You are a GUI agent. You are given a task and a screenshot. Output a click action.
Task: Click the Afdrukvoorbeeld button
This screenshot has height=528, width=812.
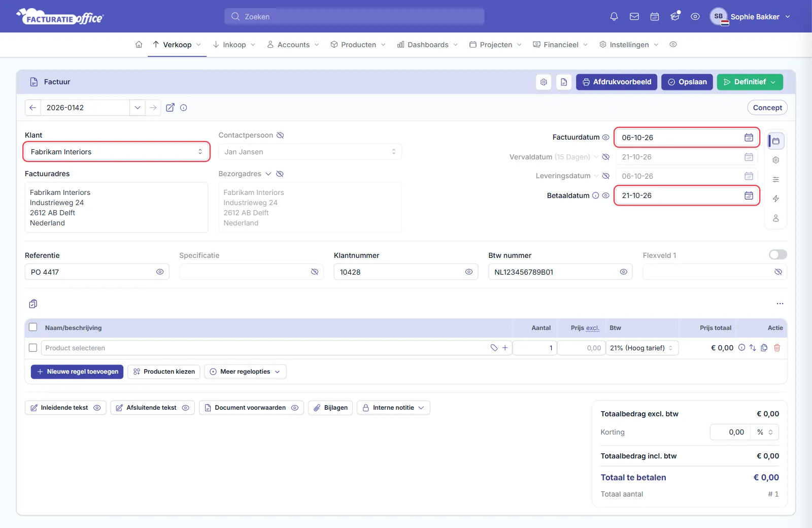click(617, 82)
